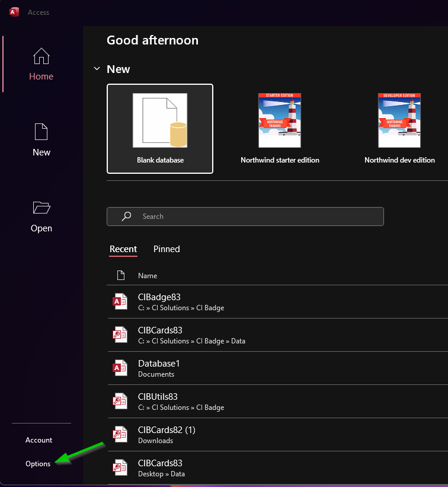Go to the Home sidebar item
Viewport: 448px width, 487px height.
(x=41, y=64)
